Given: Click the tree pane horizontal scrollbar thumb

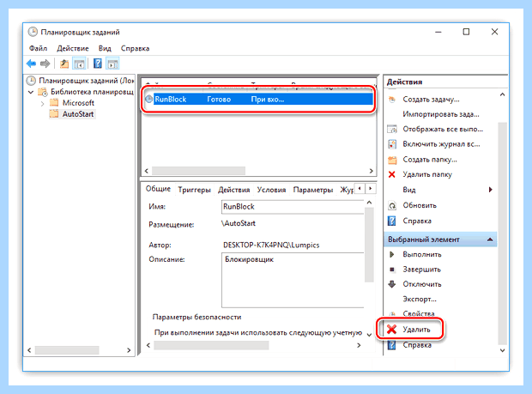Looking at the screenshot, I should [x=67, y=350].
